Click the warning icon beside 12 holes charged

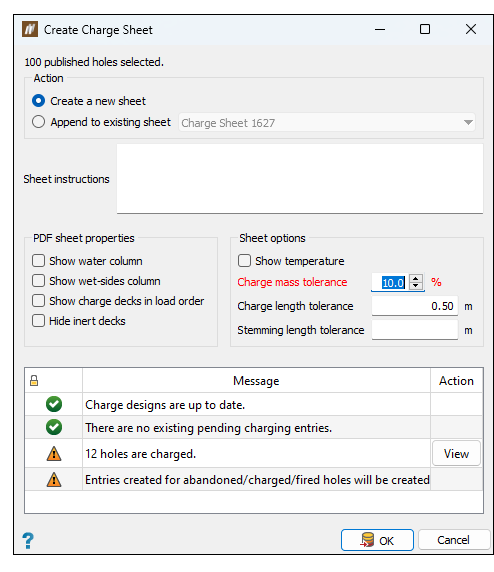54,453
